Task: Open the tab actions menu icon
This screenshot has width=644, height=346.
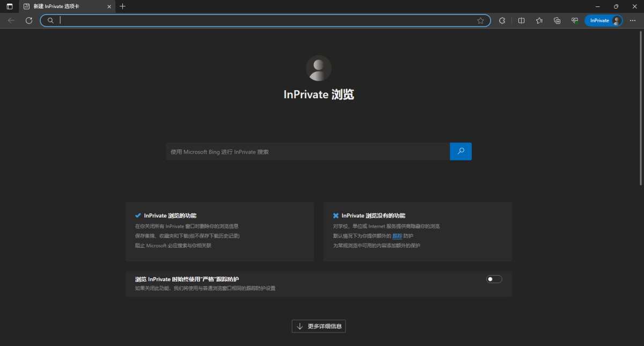Action: (9, 6)
